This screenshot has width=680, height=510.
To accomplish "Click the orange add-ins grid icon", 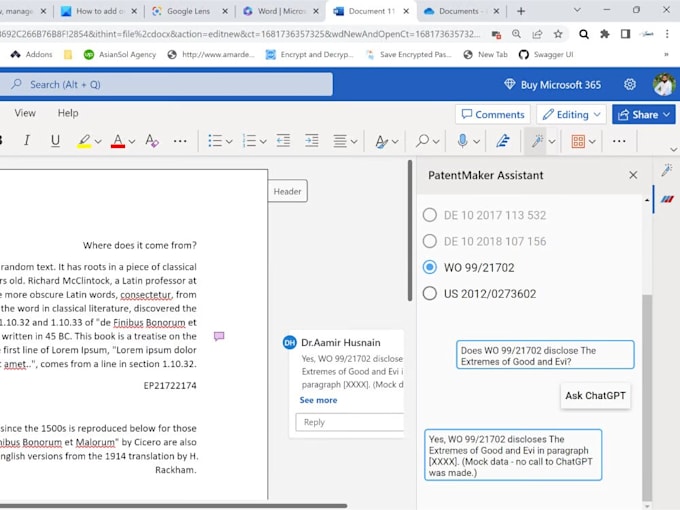I will pyautogui.click(x=578, y=141).
